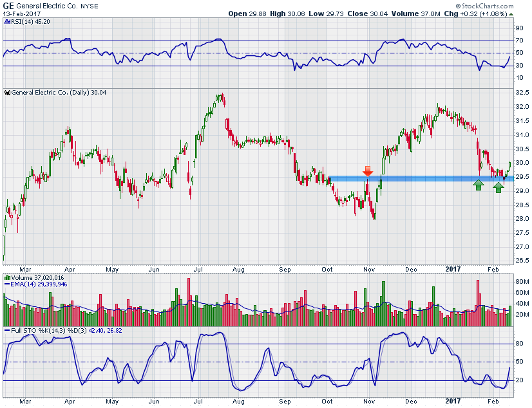532x408 pixels.
Task: Click the 28.0 price axis label
Action: click(522, 219)
